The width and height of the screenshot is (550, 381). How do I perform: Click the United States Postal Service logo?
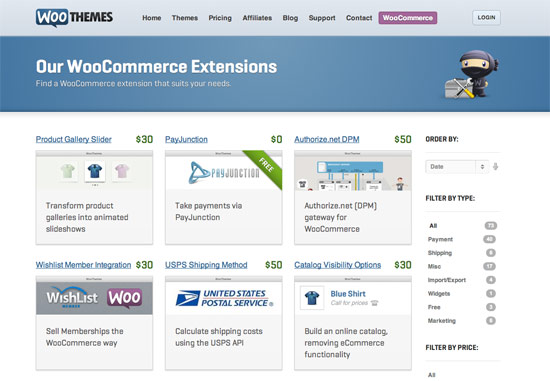224,298
